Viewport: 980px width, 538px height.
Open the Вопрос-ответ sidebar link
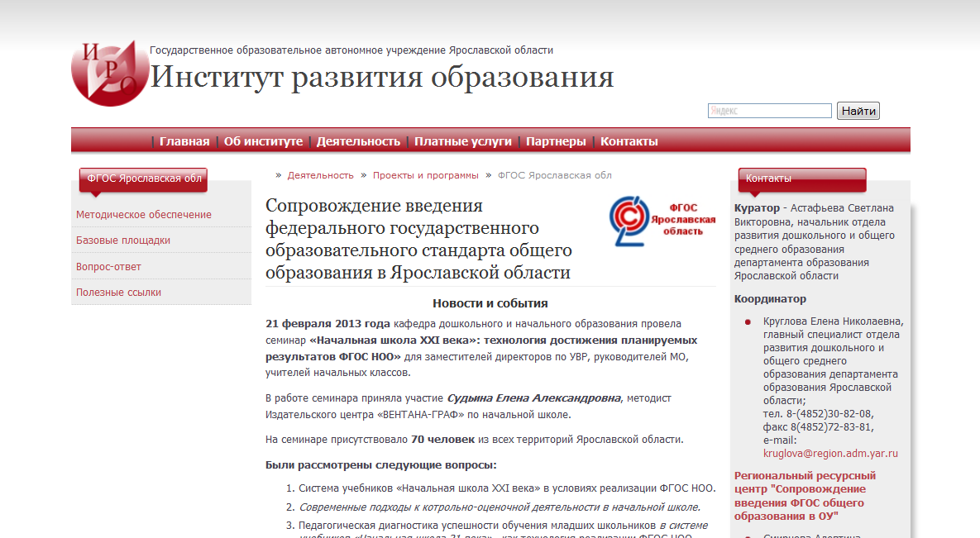[108, 267]
